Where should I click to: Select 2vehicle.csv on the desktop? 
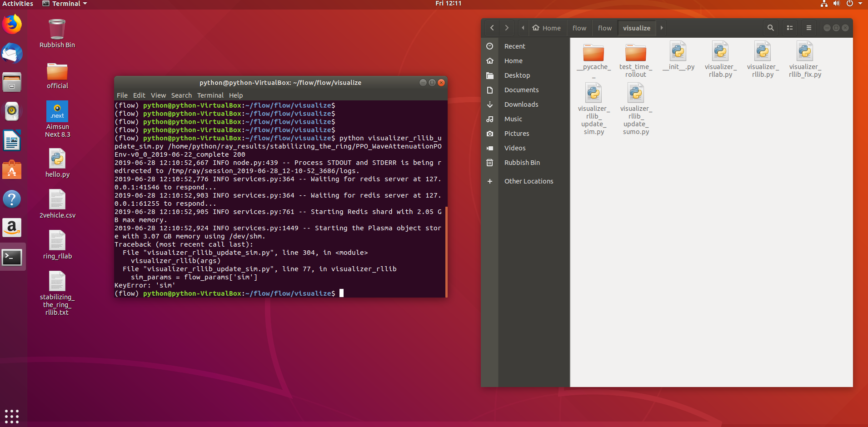coord(57,204)
